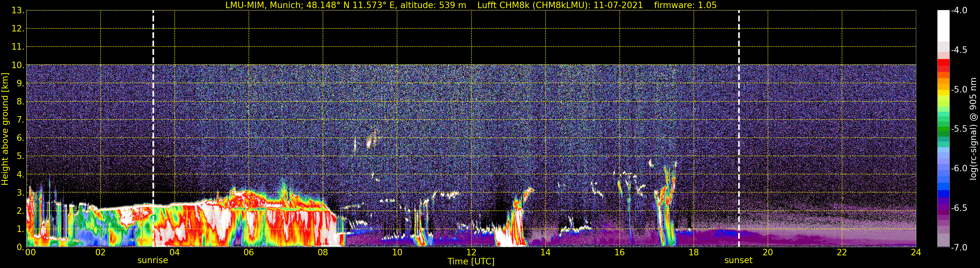Image resolution: width=980 pixels, height=268 pixels.
Task: Click the 'sunrise' label below the axis
Action: 152,261
